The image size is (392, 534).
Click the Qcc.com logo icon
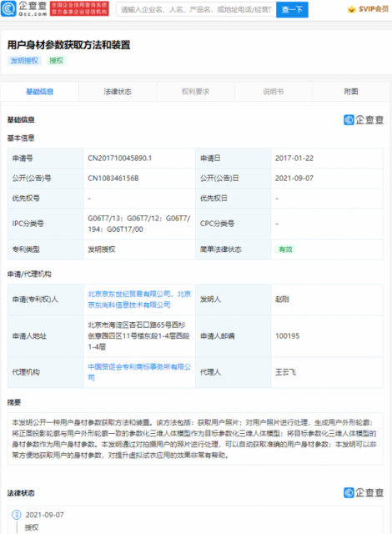click(x=9, y=9)
